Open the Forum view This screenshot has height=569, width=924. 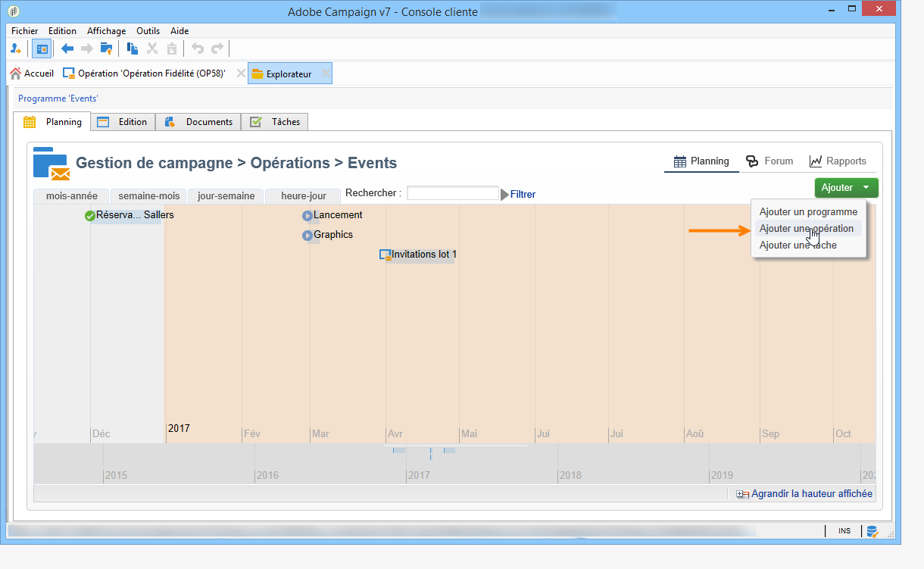[x=769, y=161]
